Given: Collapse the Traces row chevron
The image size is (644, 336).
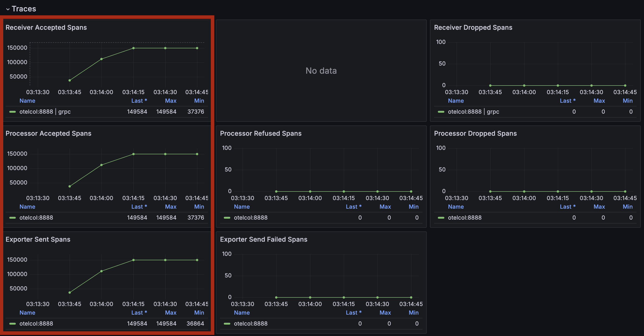Looking at the screenshot, I should point(8,9).
